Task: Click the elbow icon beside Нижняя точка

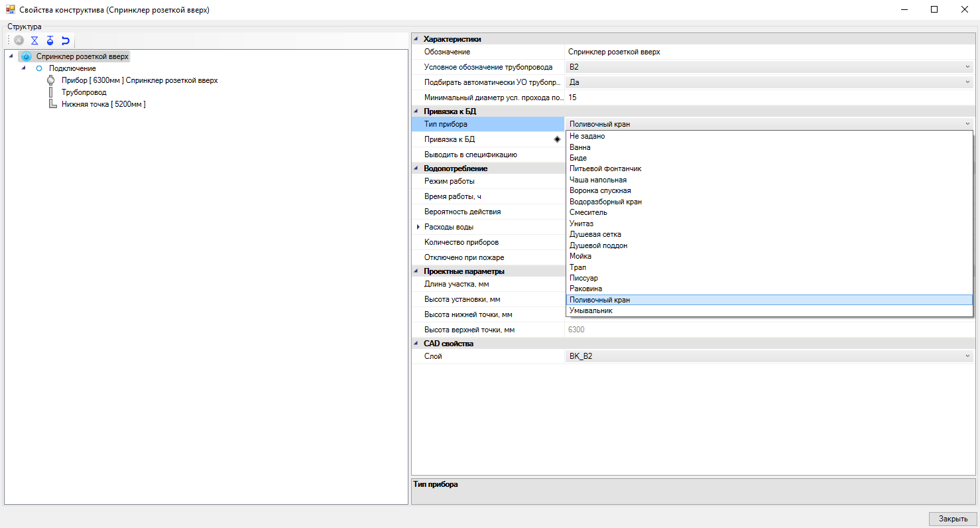Action: [x=52, y=104]
